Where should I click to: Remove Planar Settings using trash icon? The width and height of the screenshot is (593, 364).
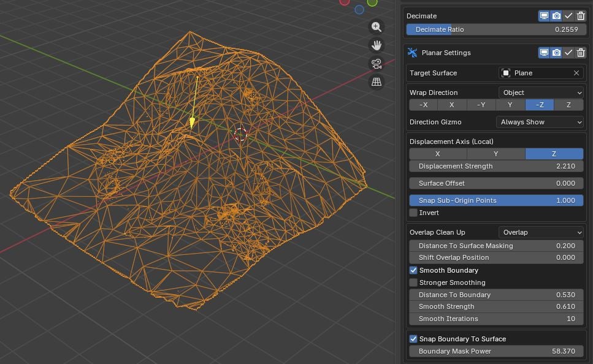click(x=580, y=53)
